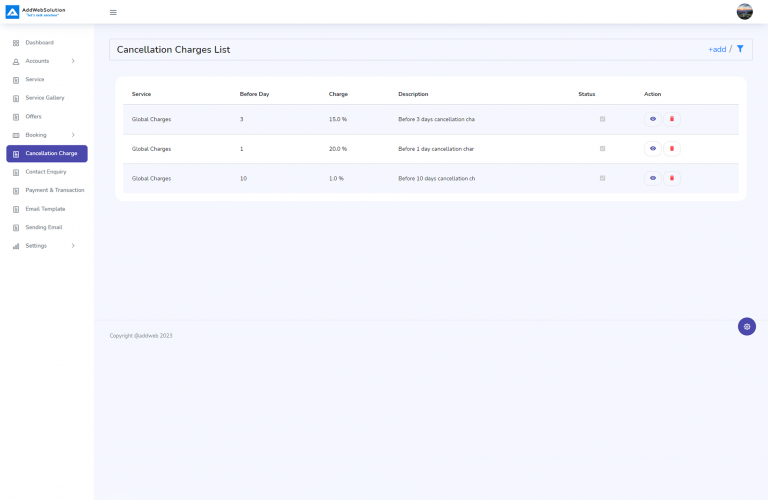Click the hamburger menu icon
Image resolution: width=768 pixels, height=500 pixels.
tap(113, 12)
